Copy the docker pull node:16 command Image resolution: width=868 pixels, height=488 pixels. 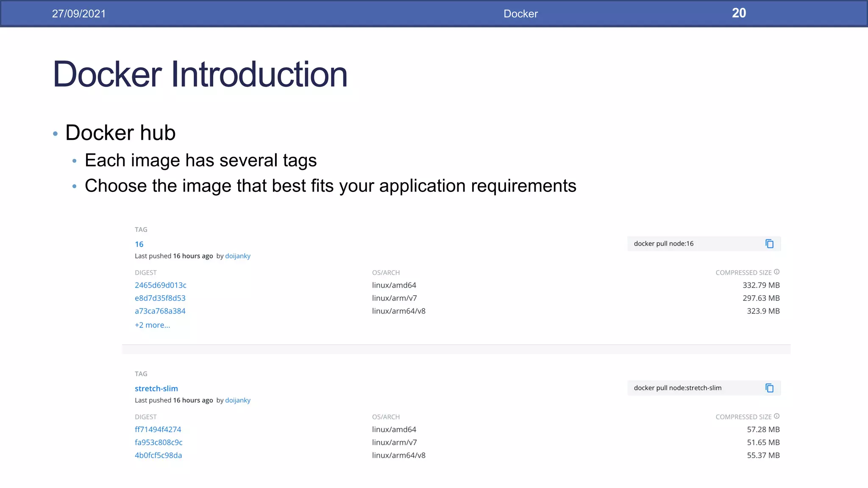point(769,244)
